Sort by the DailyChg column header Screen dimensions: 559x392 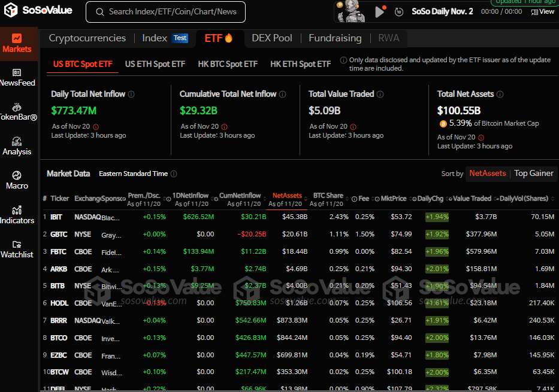[x=430, y=199]
